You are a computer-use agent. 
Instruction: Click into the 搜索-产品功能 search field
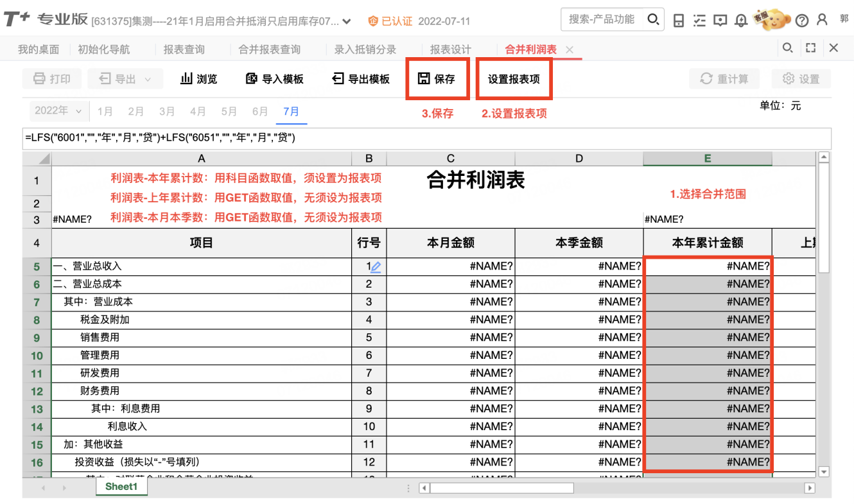601,20
